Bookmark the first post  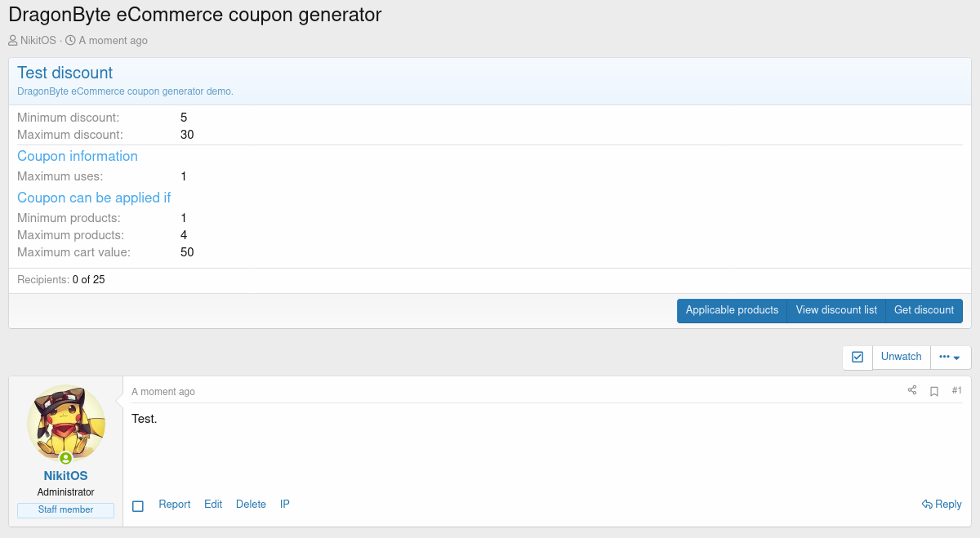pyautogui.click(x=934, y=391)
